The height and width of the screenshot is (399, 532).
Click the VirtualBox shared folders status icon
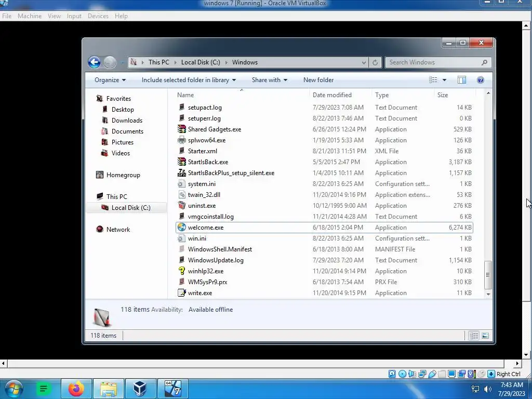tap(442, 374)
